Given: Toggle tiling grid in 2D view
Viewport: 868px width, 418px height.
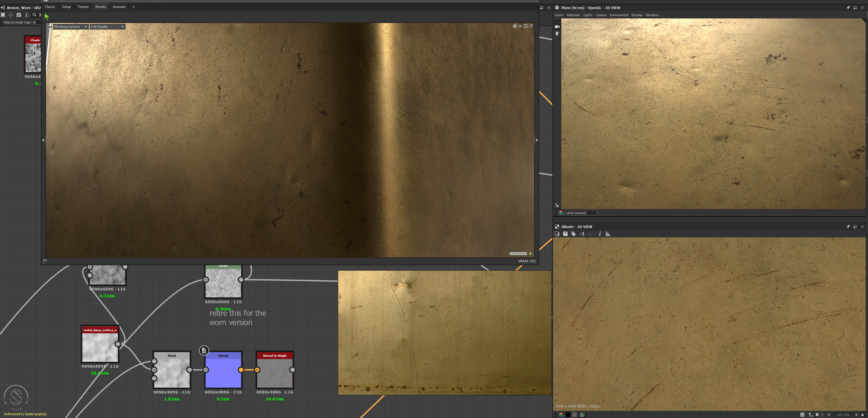Looking at the screenshot, I should coord(802,415).
